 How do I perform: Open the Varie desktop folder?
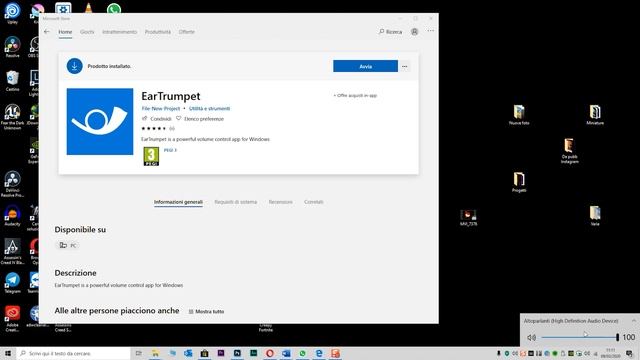595,216
